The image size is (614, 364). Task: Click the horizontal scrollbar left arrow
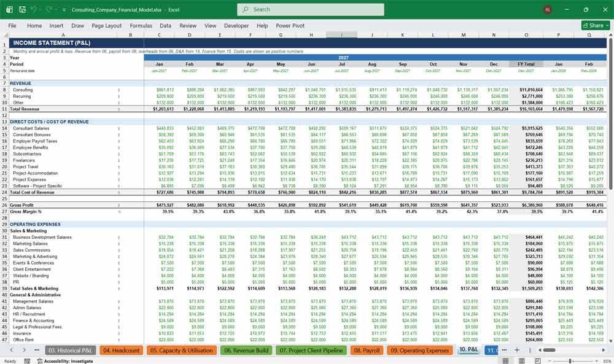pyautogui.click(x=540, y=350)
